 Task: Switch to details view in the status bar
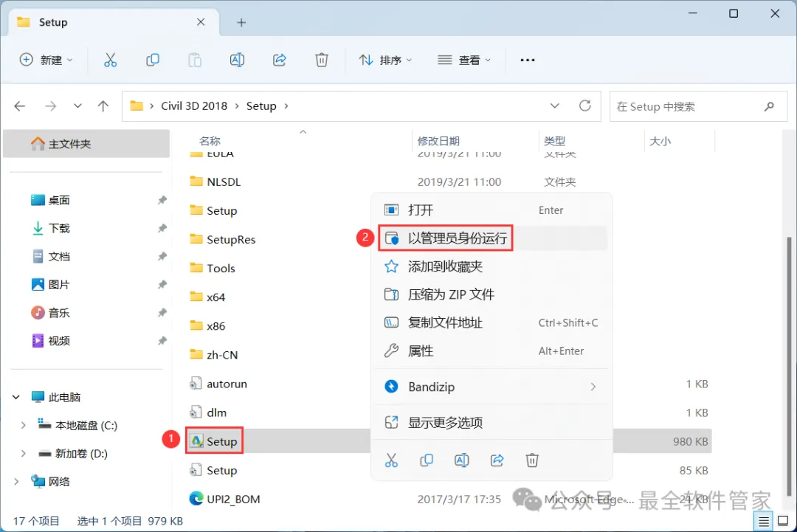tap(764, 522)
